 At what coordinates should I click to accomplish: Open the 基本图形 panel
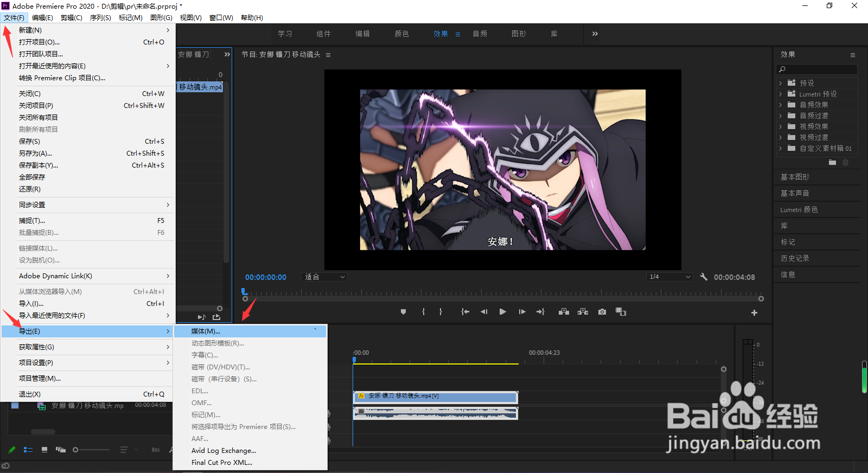pos(795,177)
